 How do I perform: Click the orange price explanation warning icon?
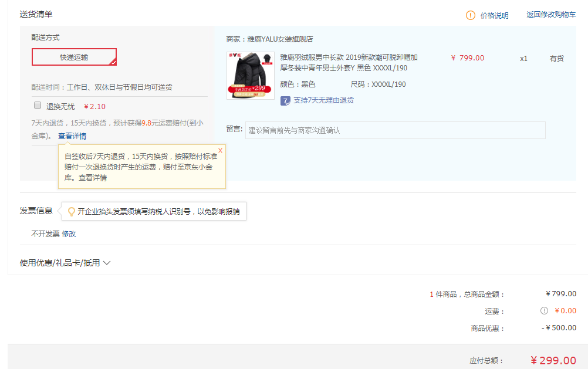tap(470, 15)
